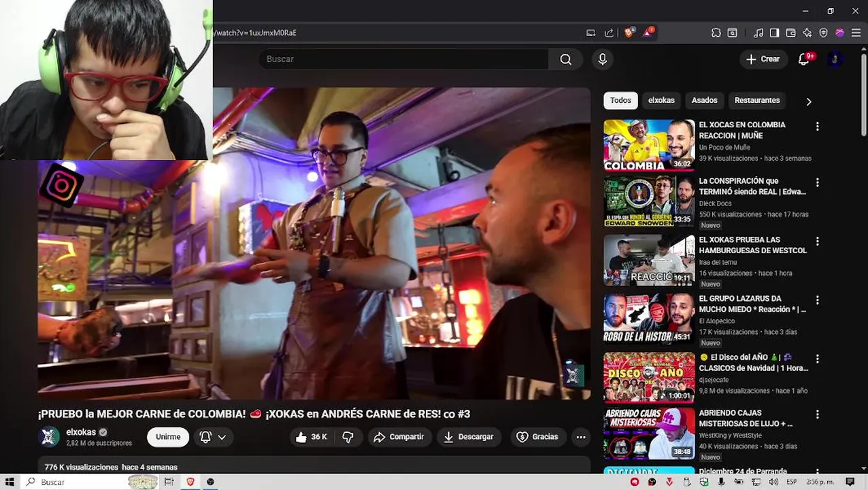Open options for 'El Disco del AÑO' video
The image size is (868, 490).
(818, 359)
